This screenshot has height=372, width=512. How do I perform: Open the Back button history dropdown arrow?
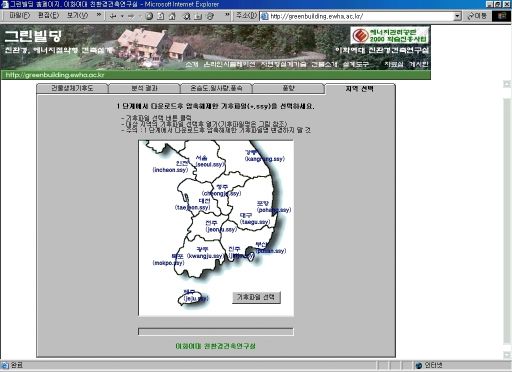click(122, 16)
